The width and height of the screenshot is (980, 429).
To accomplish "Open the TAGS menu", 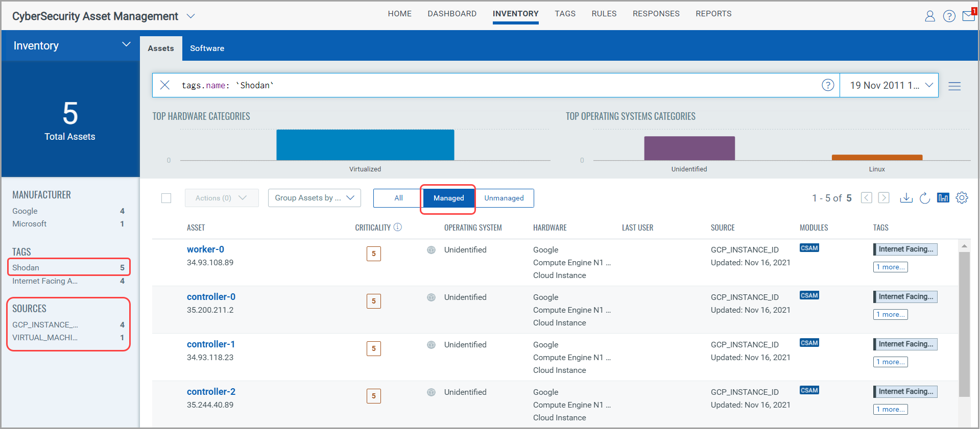I will [565, 14].
